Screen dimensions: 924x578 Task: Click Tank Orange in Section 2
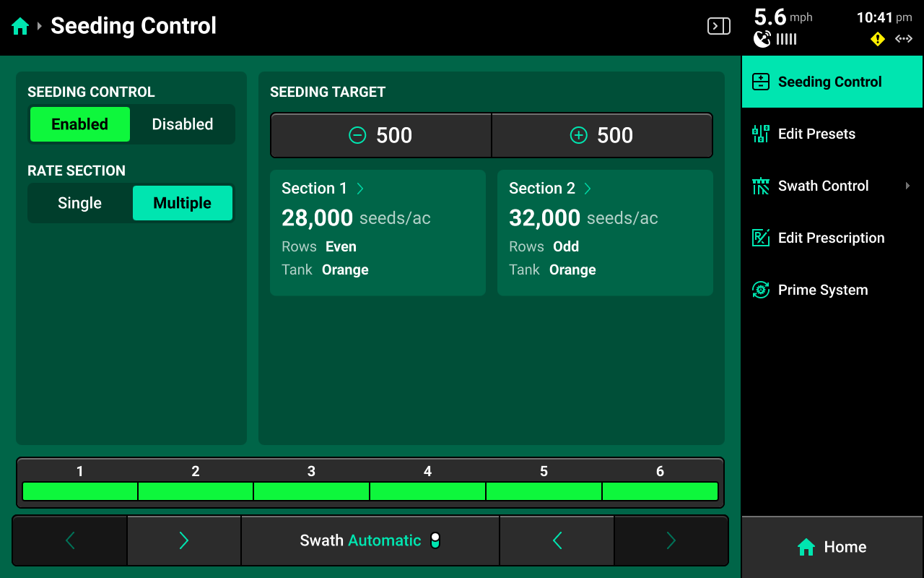pyautogui.click(x=552, y=269)
